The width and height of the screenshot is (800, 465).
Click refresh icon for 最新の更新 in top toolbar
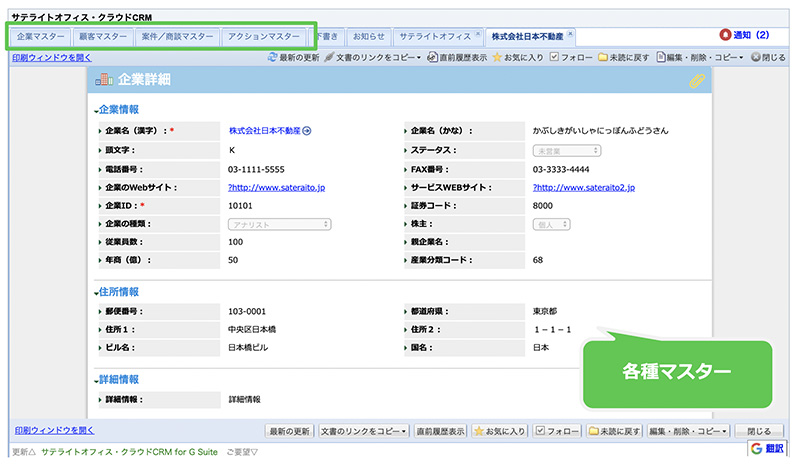click(272, 57)
